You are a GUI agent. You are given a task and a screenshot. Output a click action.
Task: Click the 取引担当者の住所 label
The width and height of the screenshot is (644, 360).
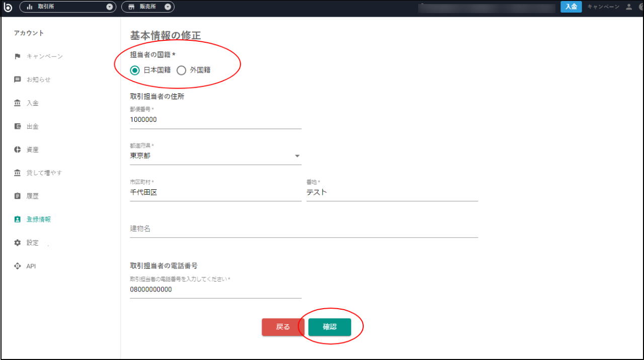[x=157, y=96]
